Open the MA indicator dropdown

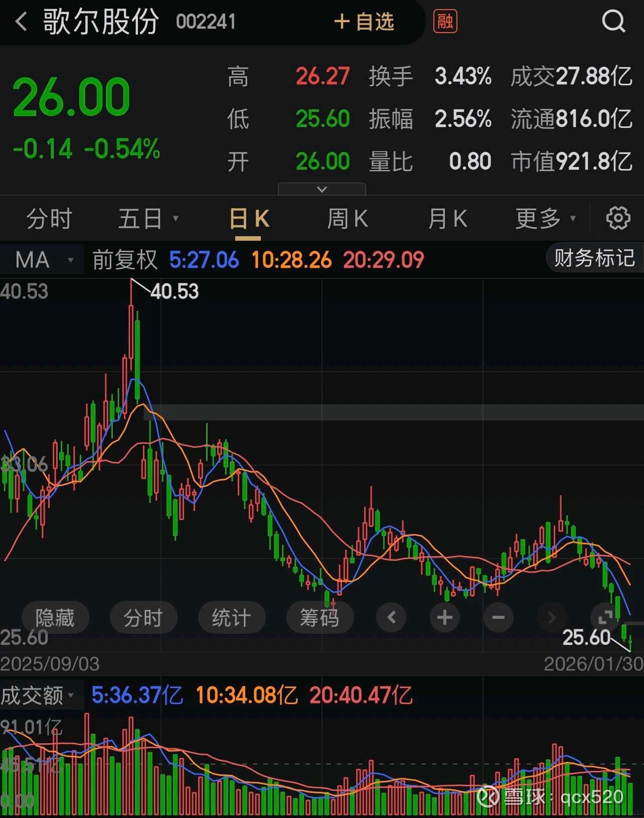(43, 260)
